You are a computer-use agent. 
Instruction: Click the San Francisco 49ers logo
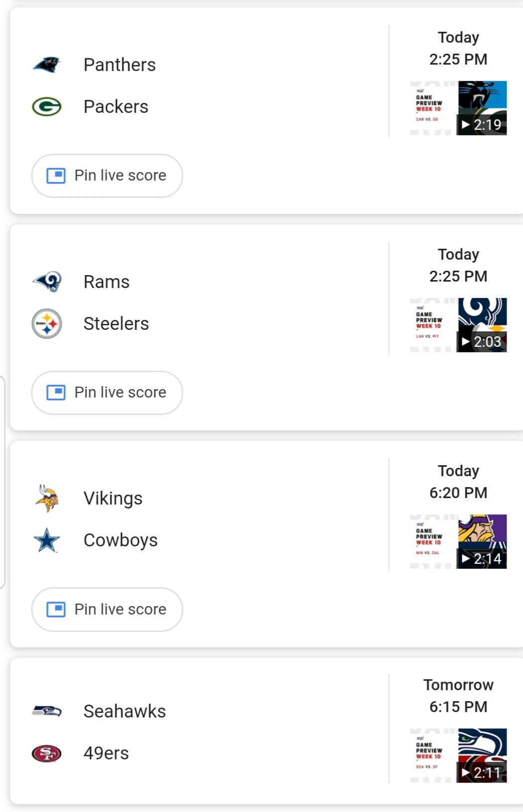46,753
